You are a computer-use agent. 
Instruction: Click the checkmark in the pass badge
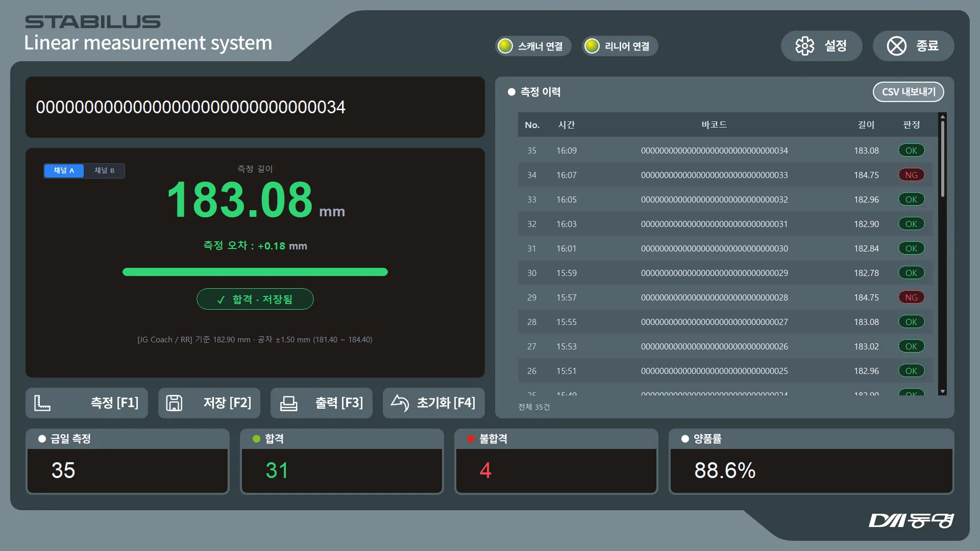(x=221, y=299)
